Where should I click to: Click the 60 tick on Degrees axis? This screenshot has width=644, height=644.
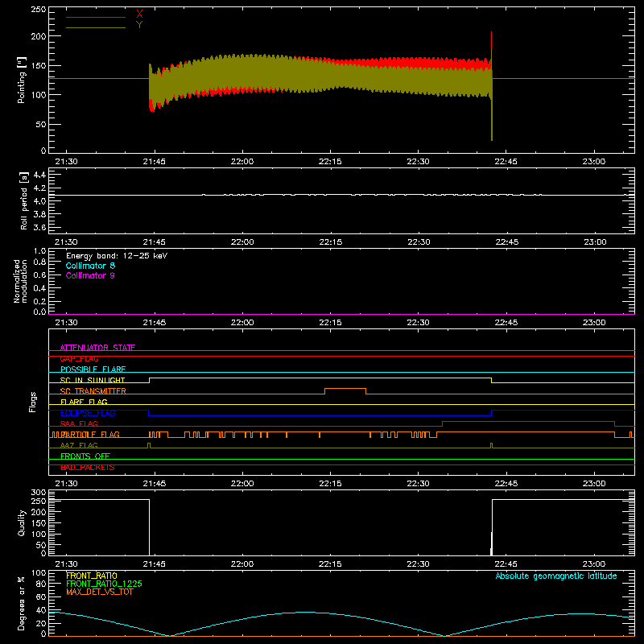coord(41,597)
